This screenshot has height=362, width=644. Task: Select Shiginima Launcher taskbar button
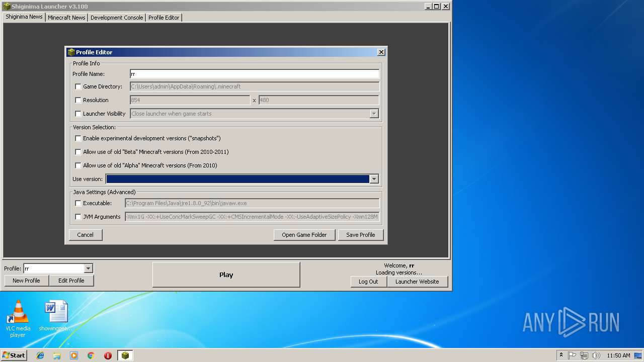125,355
